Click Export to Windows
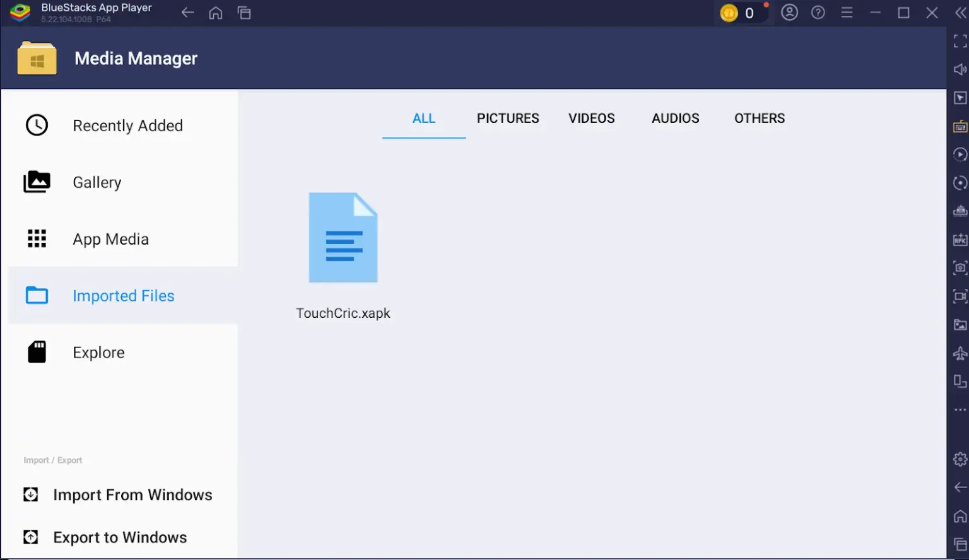Viewport: 969px width, 560px height. (x=120, y=537)
